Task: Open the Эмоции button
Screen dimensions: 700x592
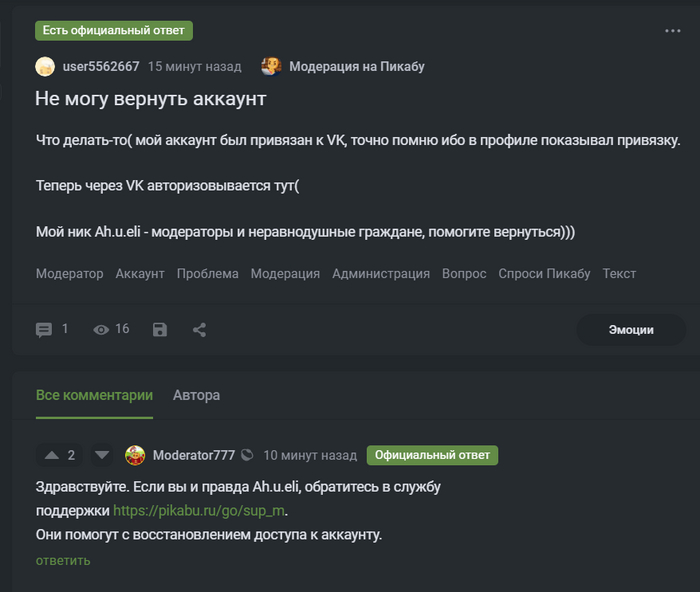Action: 631,330
